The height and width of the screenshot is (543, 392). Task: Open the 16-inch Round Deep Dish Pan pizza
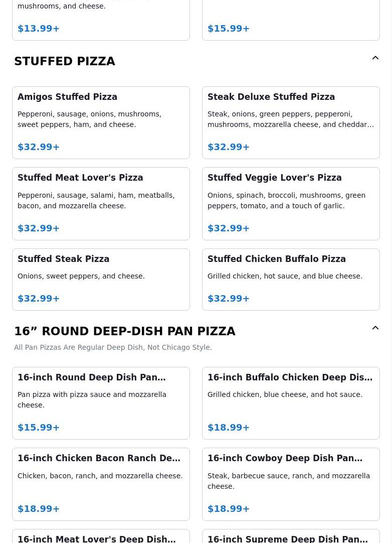[x=101, y=403]
